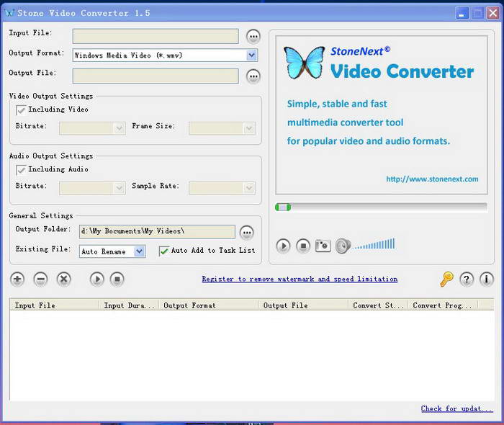Viewport: 504px width, 425px height.
Task: Start conversion using play button beside task list
Action: (x=97, y=279)
